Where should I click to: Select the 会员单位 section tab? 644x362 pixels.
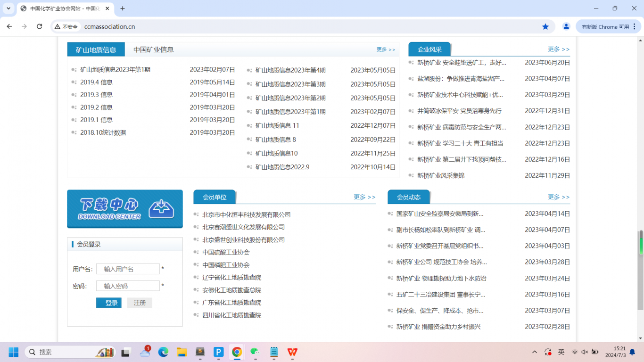pos(215,197)
